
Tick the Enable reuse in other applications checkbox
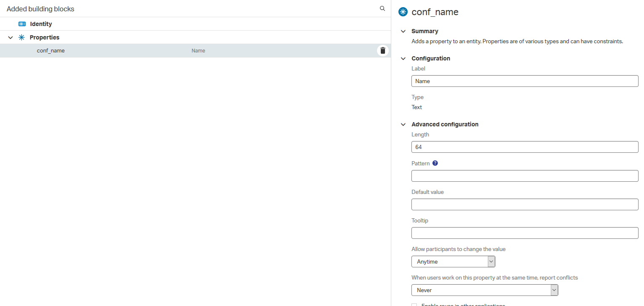click(x=414, y=305)
